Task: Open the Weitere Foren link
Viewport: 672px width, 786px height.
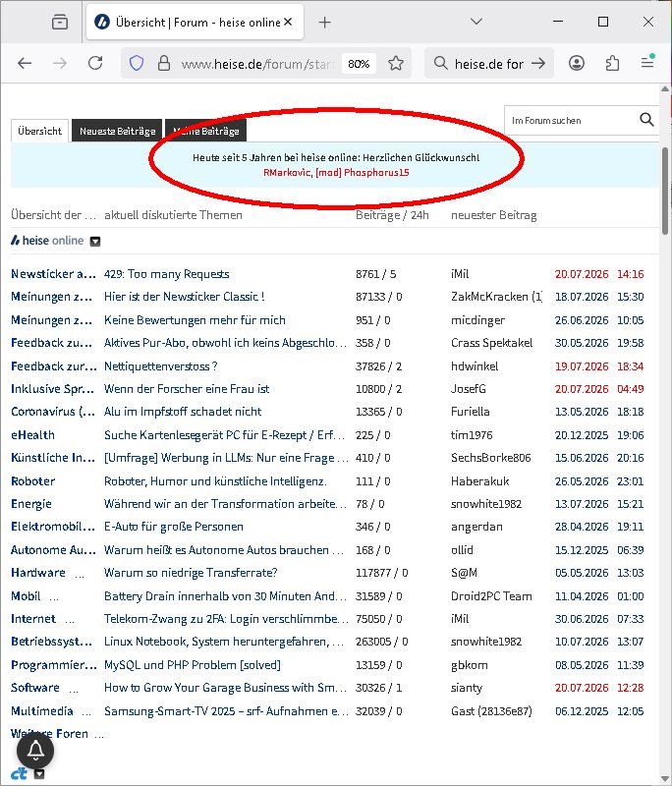Action: point(49,734)
